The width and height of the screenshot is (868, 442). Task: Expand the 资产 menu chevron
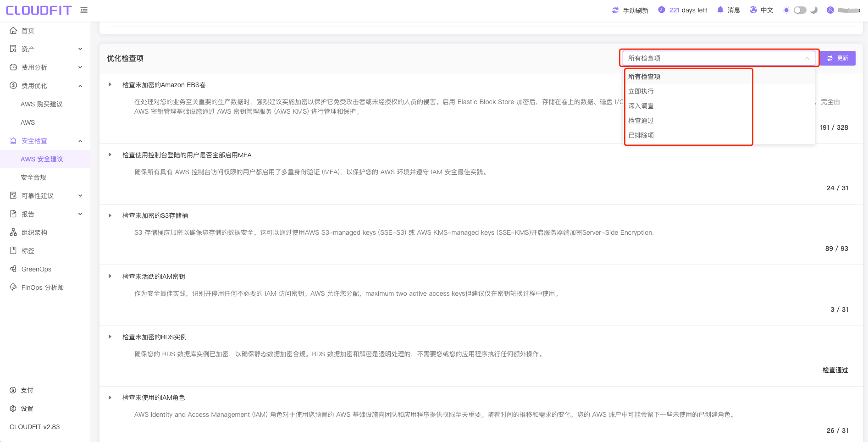click(80, 49)
